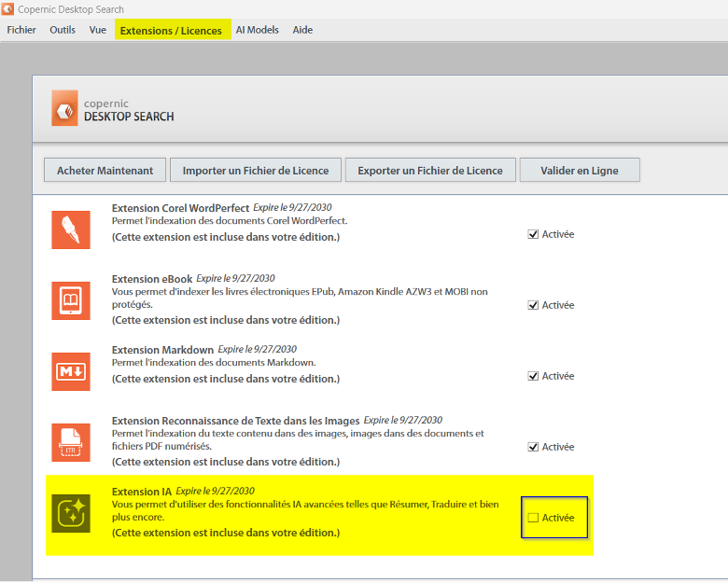
Task: Click the Extension IA sparkle icon
Action: [x=71, y=513]
